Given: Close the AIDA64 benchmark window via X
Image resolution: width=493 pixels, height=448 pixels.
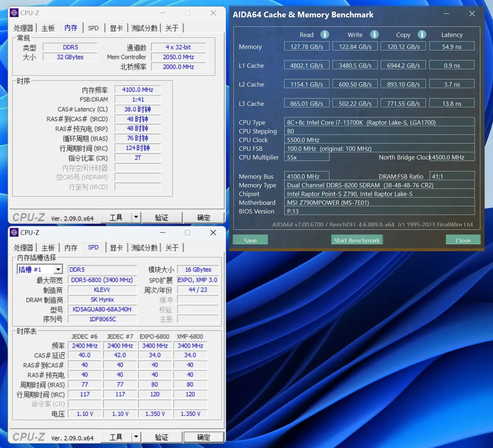Looking at the screenshot, I should [472, 14].
